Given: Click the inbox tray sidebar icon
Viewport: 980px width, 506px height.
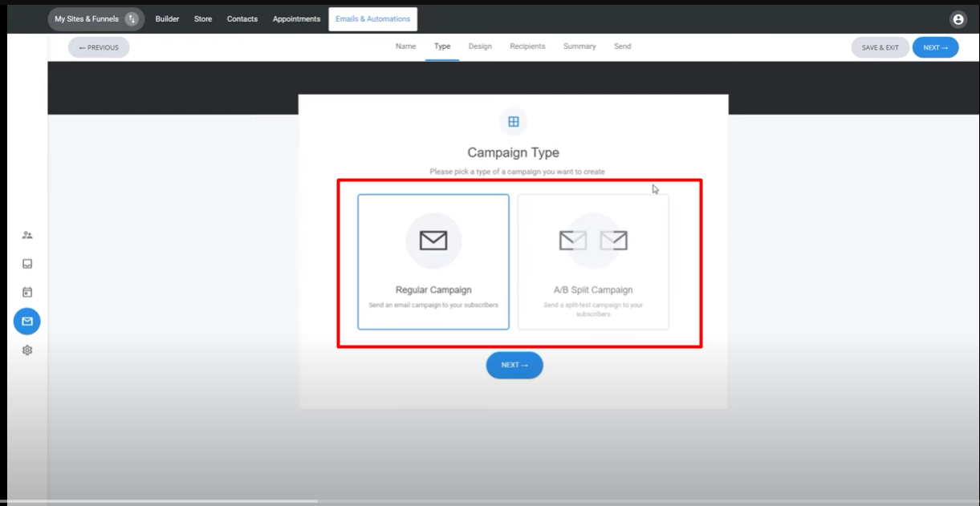Looking at the screenshot, I should 27,264.
